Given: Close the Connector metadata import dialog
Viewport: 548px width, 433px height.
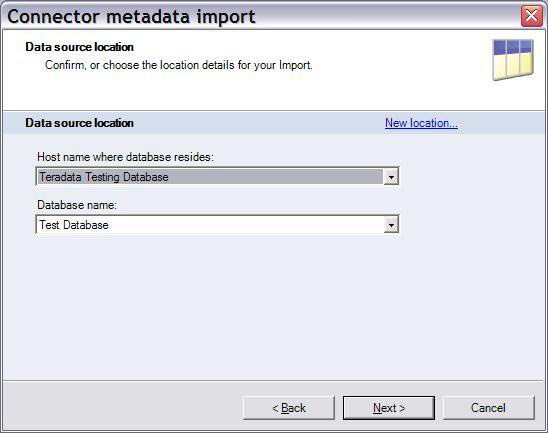Looking at the screenshot, I should pos(532,16).
